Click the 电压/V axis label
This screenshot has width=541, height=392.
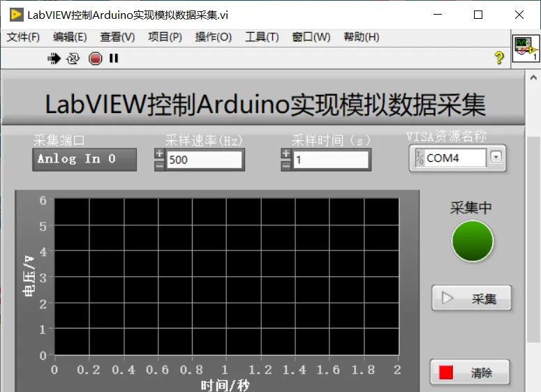coord(29,276)
